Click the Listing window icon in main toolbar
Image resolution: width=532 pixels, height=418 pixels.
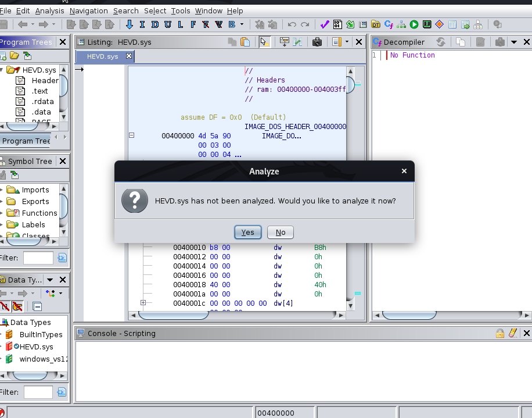coord(363,24)
